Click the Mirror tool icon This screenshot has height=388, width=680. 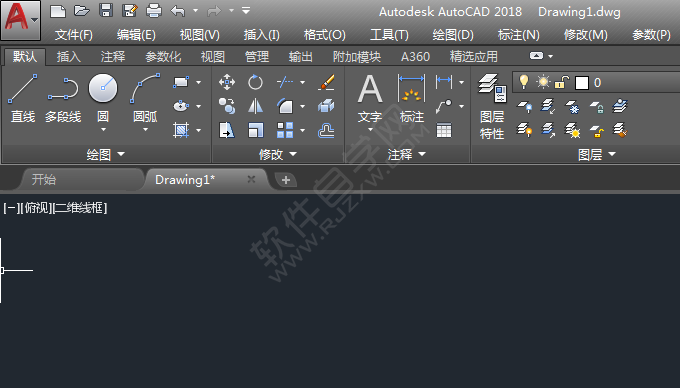tap(255, 106)
